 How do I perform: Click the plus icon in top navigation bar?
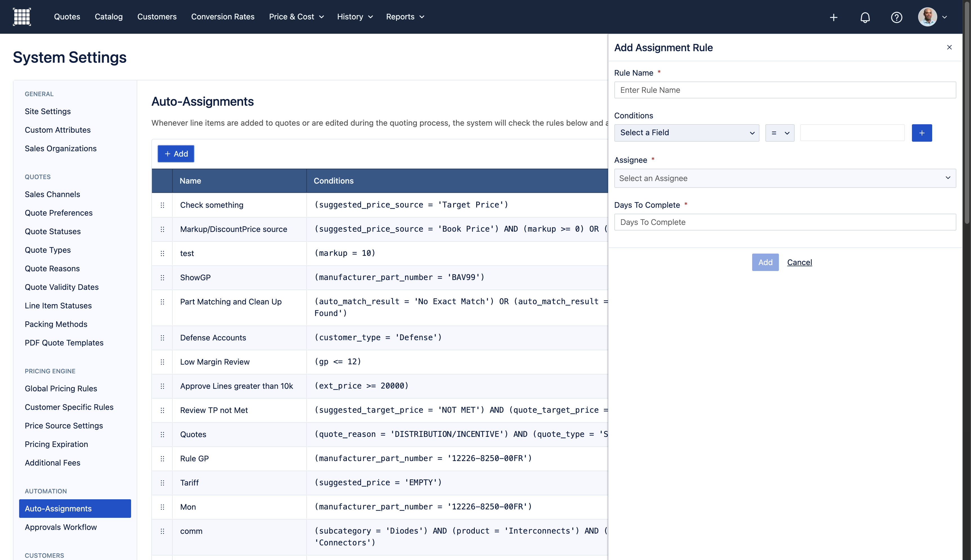click(834, 17)
